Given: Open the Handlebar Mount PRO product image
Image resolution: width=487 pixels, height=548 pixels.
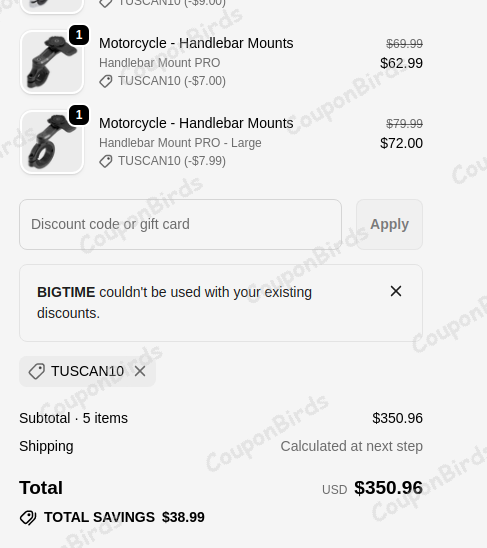Looking at the screenshot, I should (52, 62).
